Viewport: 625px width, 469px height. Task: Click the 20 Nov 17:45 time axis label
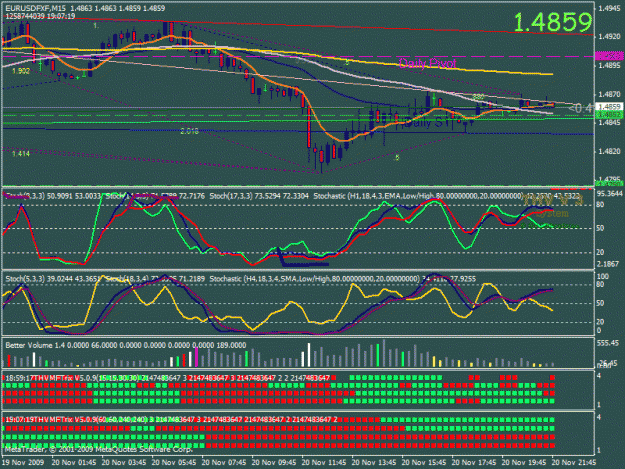pyautogui.click(x=474, y=463)
